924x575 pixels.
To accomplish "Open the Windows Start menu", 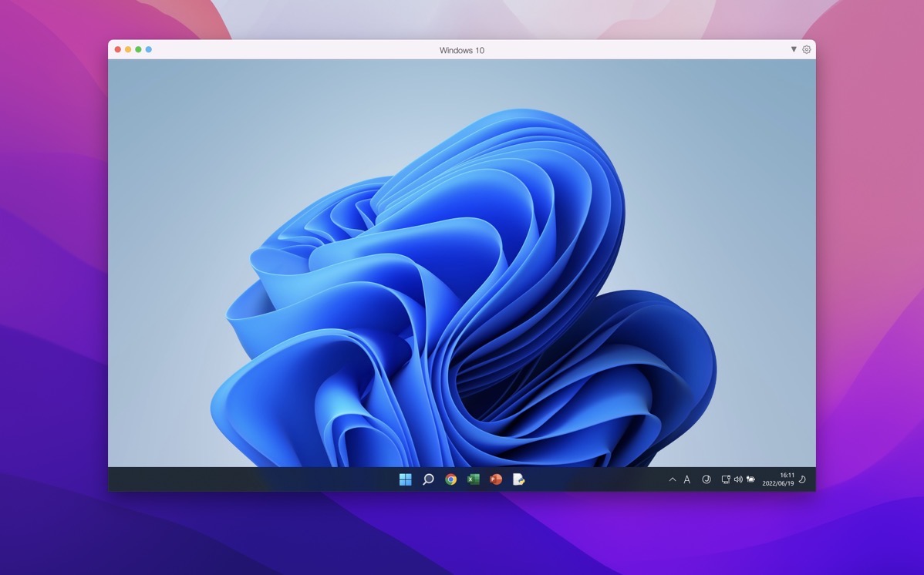I will (406, 479).
